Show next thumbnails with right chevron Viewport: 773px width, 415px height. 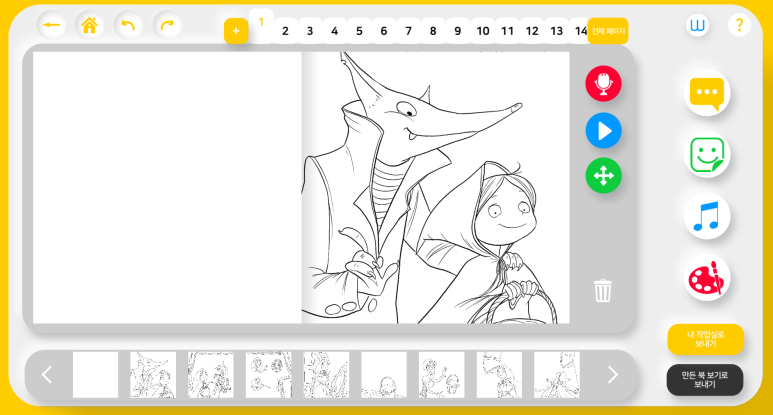tap(613, 375)
